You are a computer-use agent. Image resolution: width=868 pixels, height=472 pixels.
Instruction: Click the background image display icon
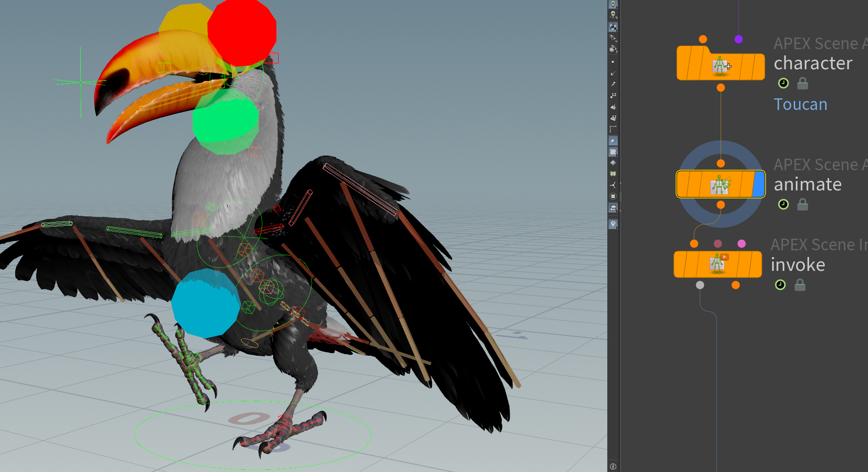pos(613,208)
